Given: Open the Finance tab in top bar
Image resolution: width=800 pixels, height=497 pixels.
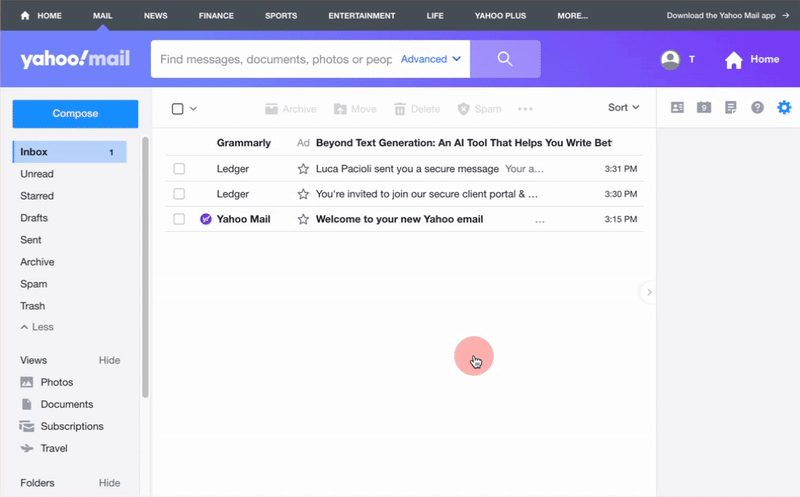Looking at the screenshot, I should (x=216, y=16).
